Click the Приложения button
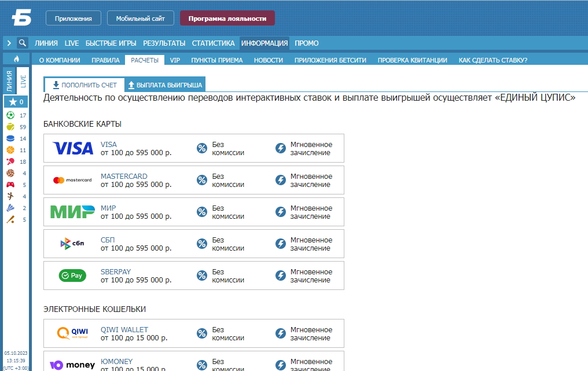This screenshot has height=371, width=588. (x=73, y=18)
